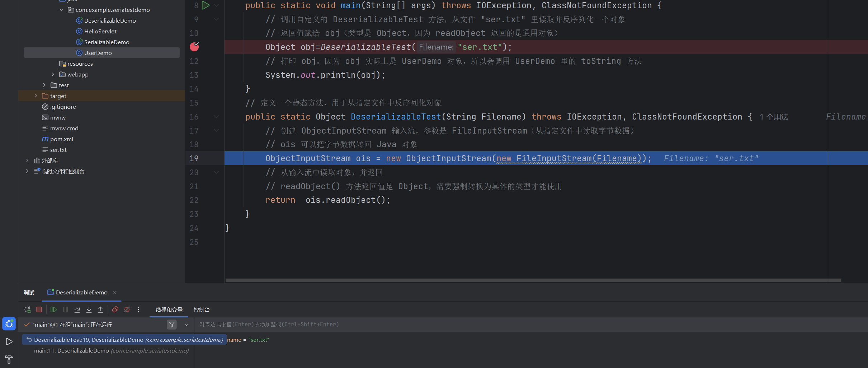Viewport: 868px width, 368px height.
Task: Expand the webapp folder
Action: 53,74
